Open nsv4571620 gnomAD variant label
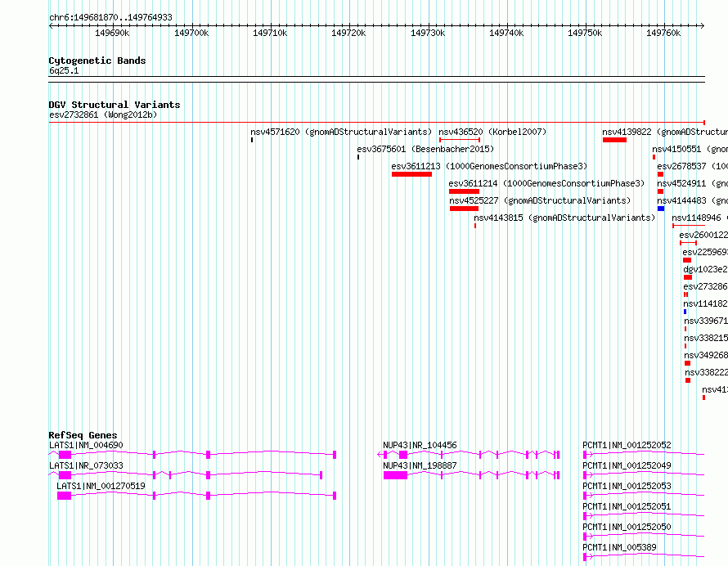 [x=341, y=132]
